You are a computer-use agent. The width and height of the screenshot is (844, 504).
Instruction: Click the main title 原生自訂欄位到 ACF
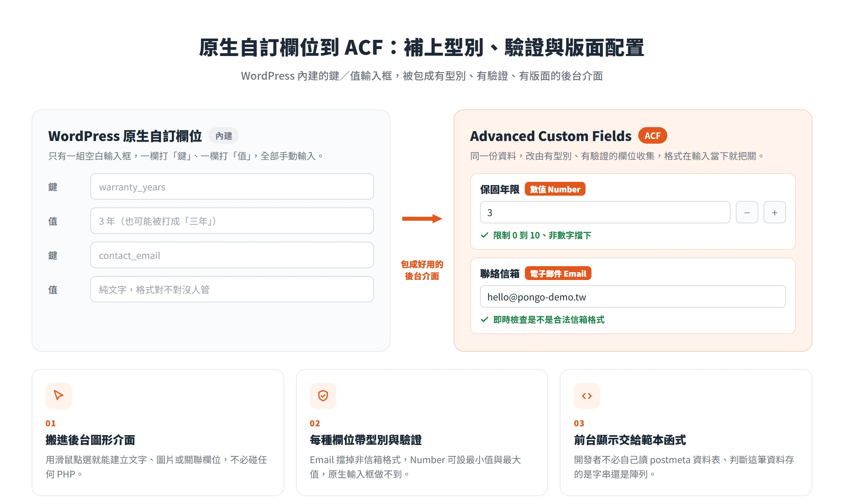pyautogui.click(x=421, y=47)
